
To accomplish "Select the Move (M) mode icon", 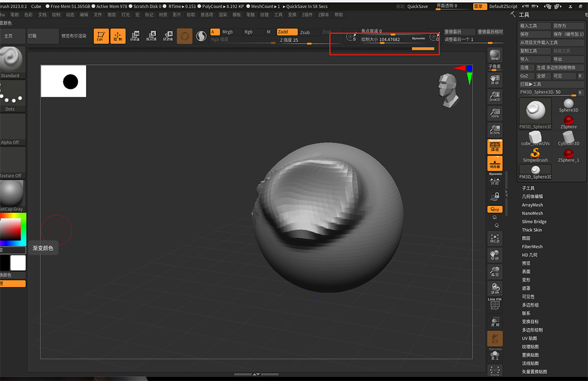I will click(136, 36).
